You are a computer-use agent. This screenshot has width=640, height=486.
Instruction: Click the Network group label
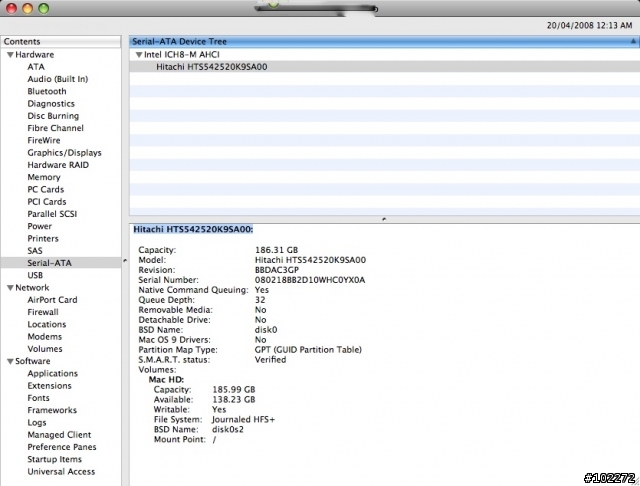[32, 288]
